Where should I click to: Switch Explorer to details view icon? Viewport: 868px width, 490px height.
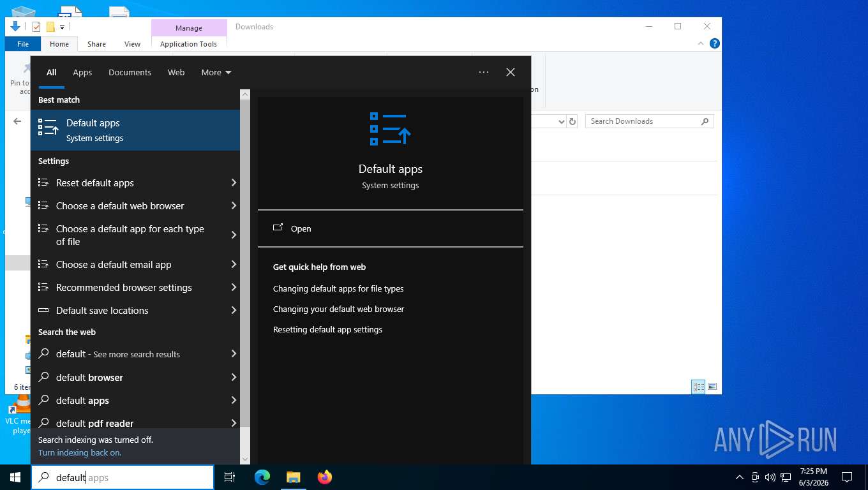pos(699,387)
